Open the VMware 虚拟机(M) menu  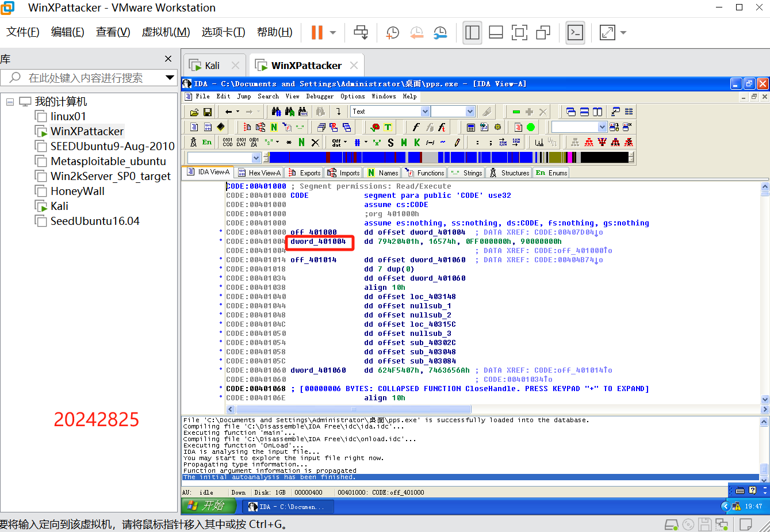tap(166, 32)
